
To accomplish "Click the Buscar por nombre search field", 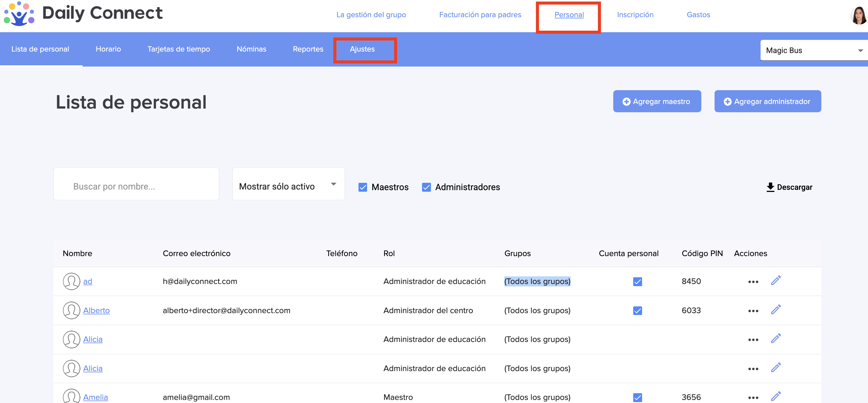I will click(136, 184).
